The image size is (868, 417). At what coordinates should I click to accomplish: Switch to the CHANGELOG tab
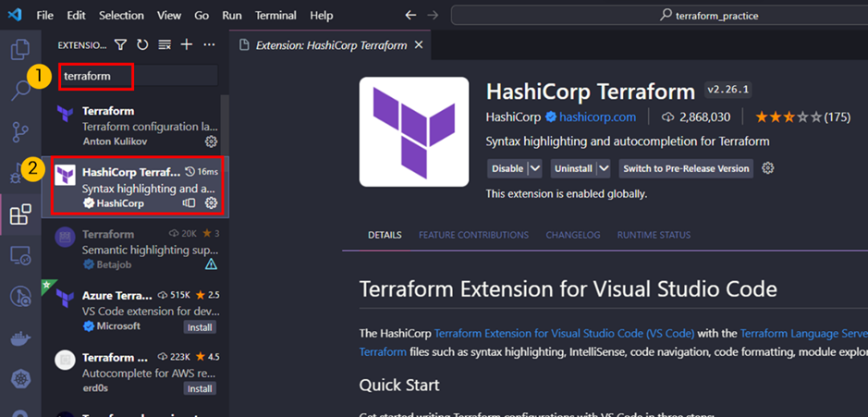coord(573,235)
